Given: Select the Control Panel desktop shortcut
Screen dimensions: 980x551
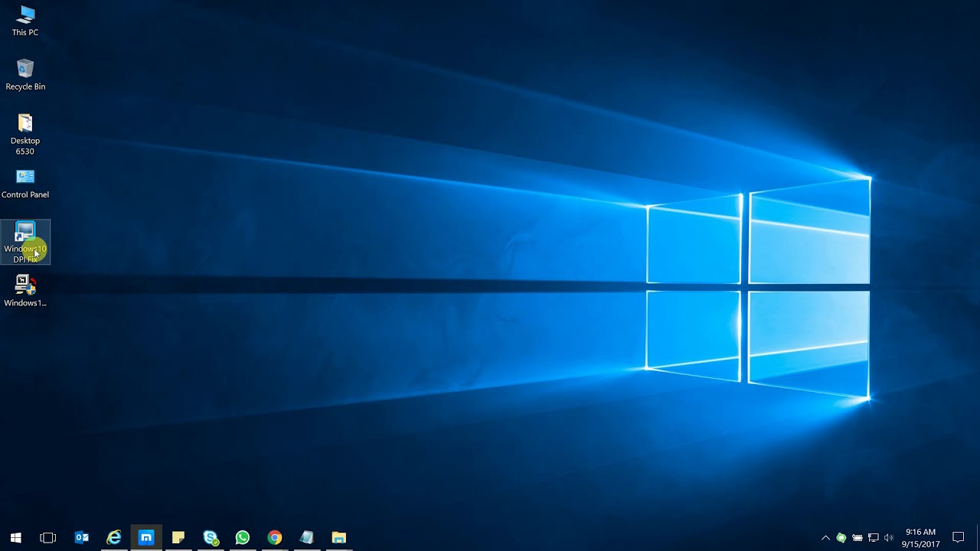Looking at the screenshot, I should (25, 184).
